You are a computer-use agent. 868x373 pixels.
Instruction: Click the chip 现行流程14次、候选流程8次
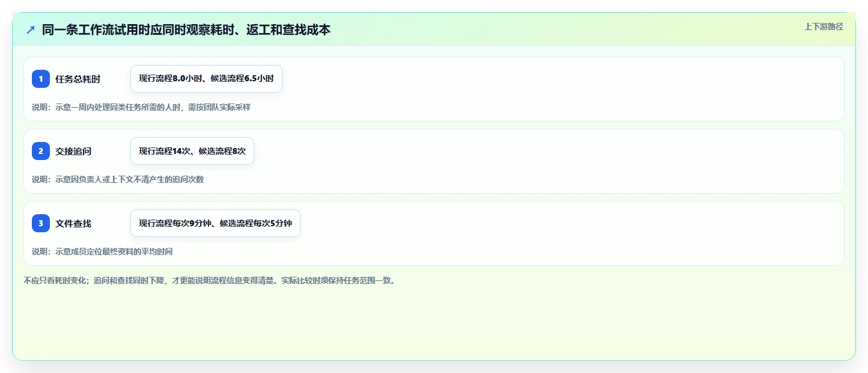(x=192, y=151)
